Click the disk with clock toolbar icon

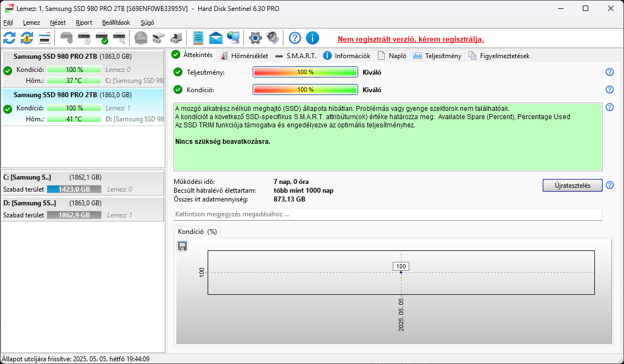click(85, 38)
